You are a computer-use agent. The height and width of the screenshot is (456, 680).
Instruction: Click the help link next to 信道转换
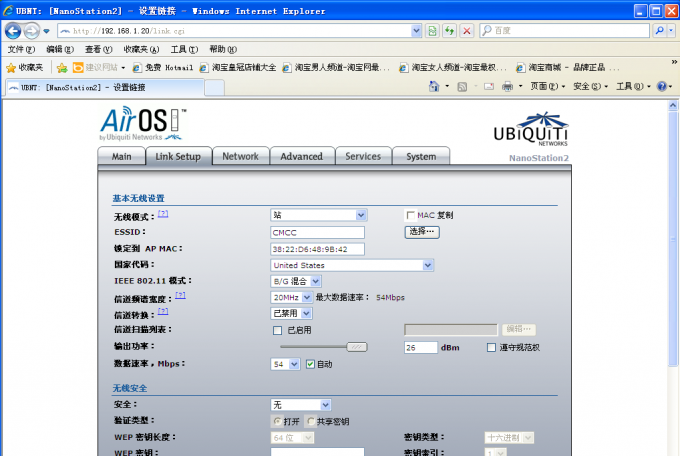(x=163, y=311)
